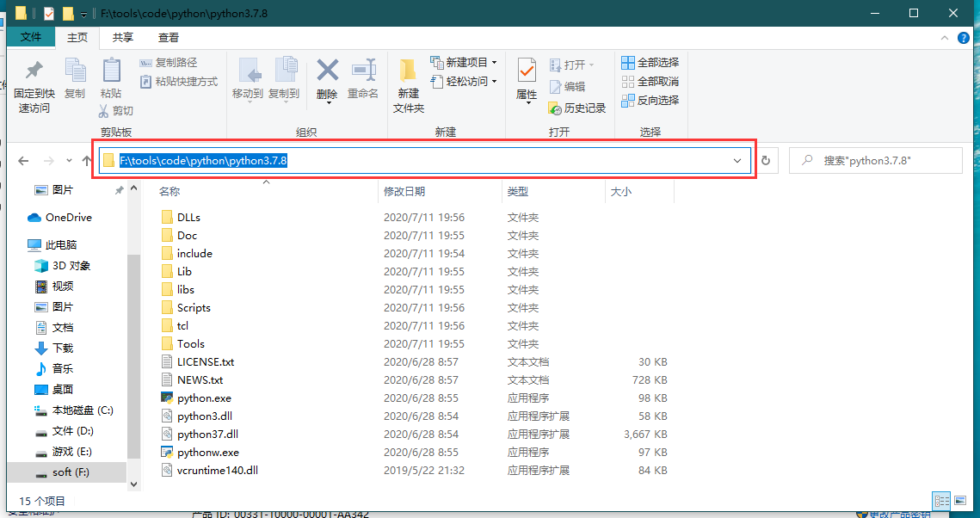980x518 pixels.
Task: Click the navigation pane scrollbar down arrow
Action: click(x=133, y=484)
